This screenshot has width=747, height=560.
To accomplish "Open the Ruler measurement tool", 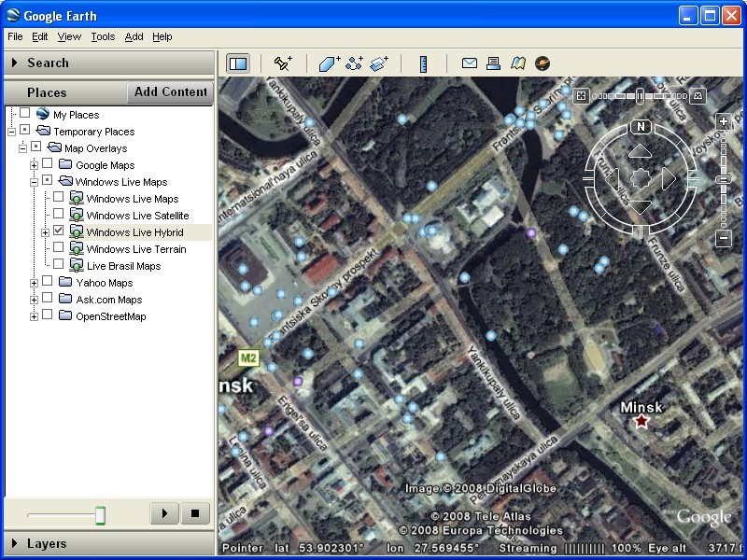I will point(422,63).
